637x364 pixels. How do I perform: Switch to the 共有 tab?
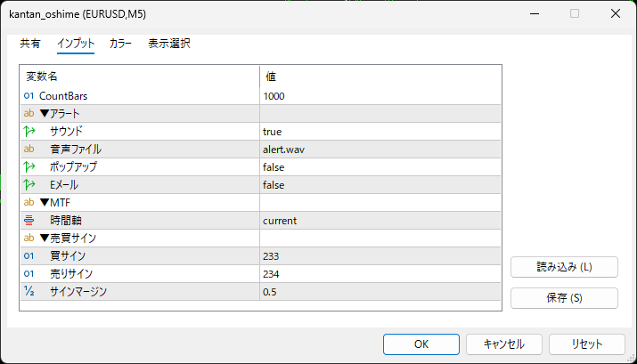pos(30,44)
